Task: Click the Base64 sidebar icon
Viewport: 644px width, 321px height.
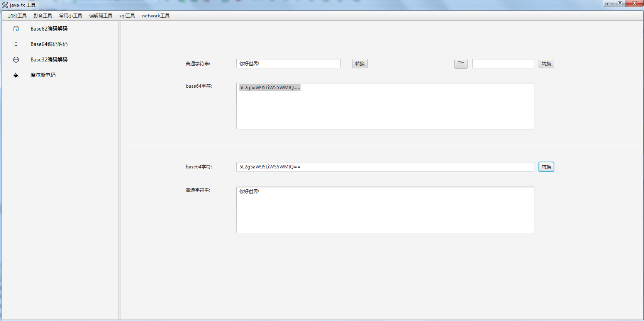Action: point(16,44)
